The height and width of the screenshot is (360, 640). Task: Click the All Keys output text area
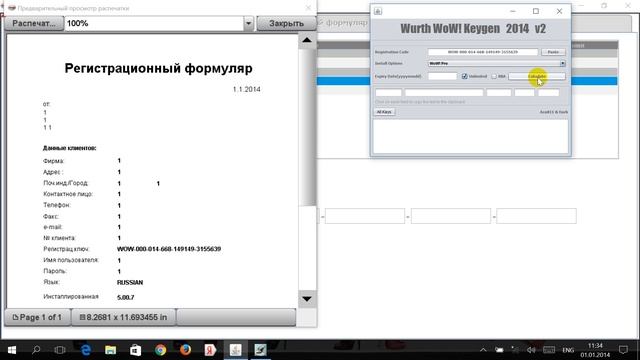[471, 136]
